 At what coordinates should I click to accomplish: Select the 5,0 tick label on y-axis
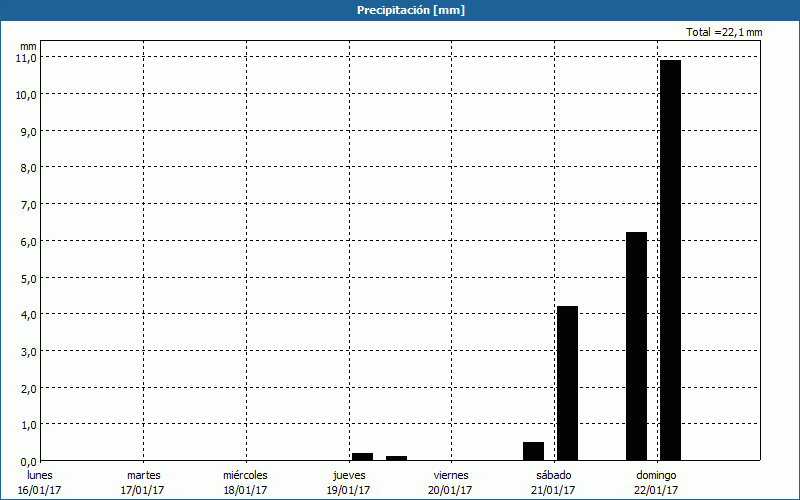click(26, 278)
